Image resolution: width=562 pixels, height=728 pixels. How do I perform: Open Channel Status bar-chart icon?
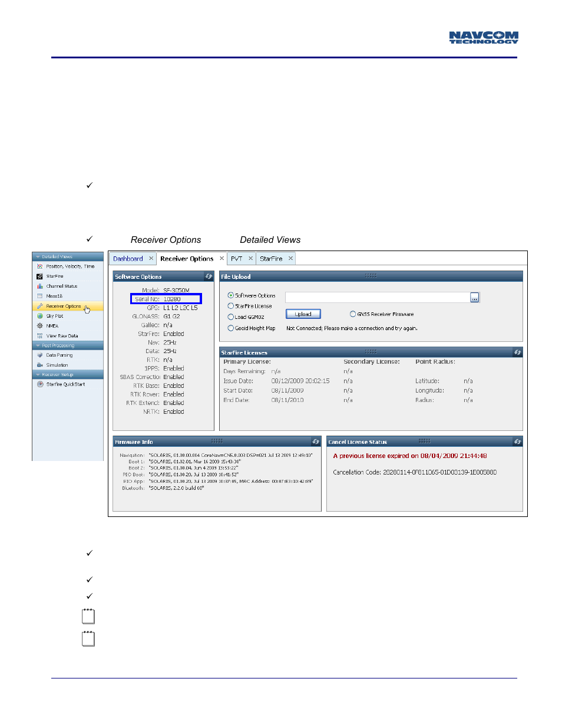point(40,286)
